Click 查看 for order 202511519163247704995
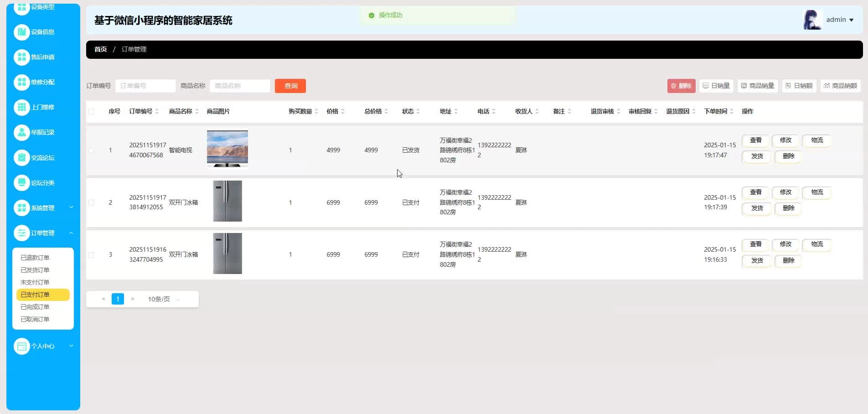The height and width of the screenshot is (414, 868). [x=756, y=244]
